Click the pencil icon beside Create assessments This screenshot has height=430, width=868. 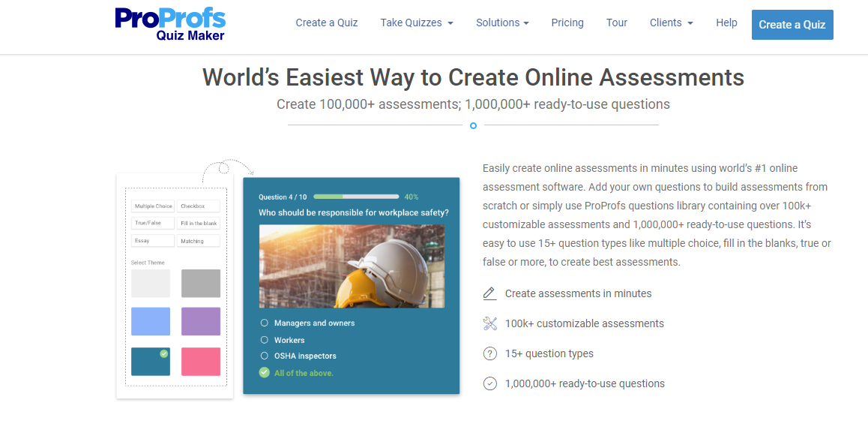click(489, 293)
